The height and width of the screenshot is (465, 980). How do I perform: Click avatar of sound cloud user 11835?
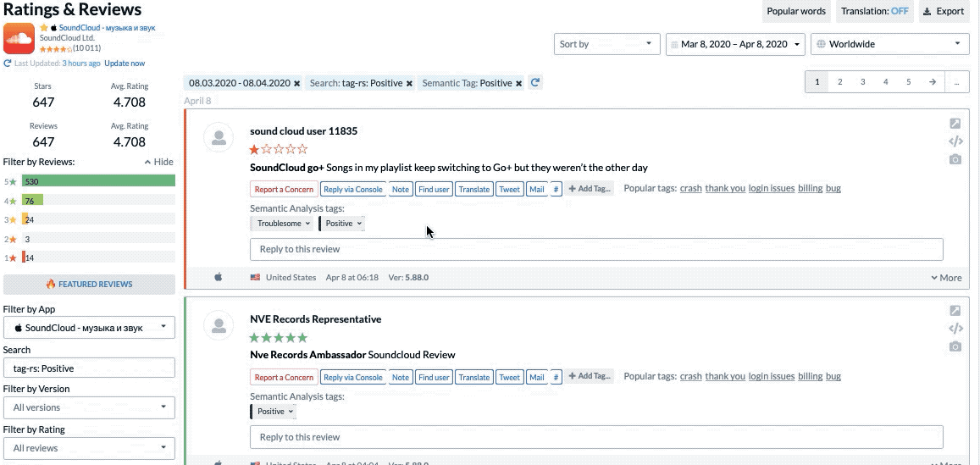pyautogui.click(x=219, y=137)
